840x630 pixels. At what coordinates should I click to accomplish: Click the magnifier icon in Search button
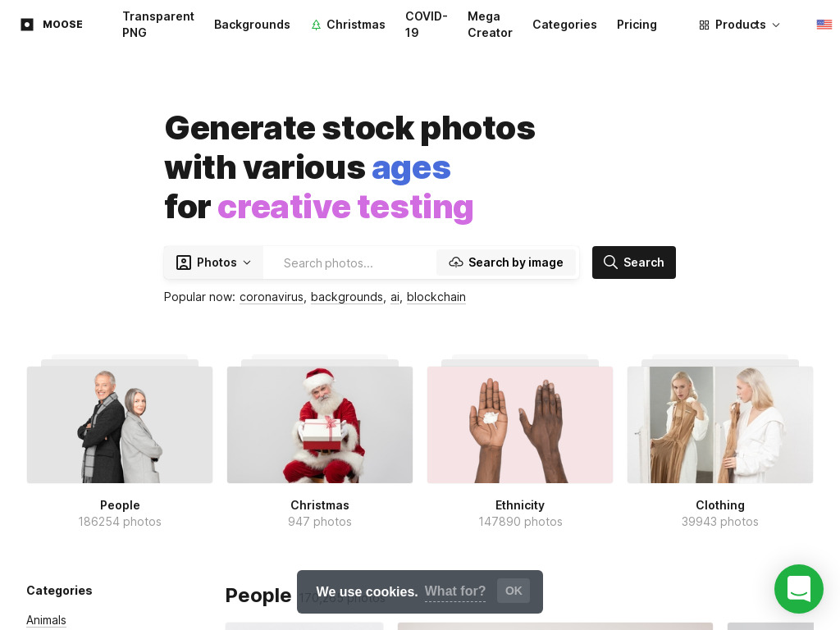pos(610,262)
